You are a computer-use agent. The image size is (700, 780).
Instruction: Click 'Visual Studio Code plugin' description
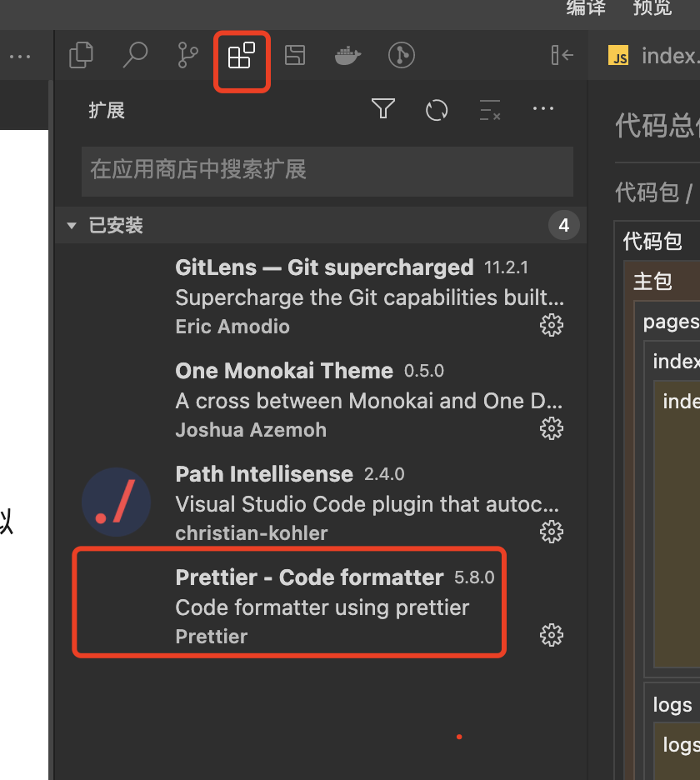click(367, 504)
